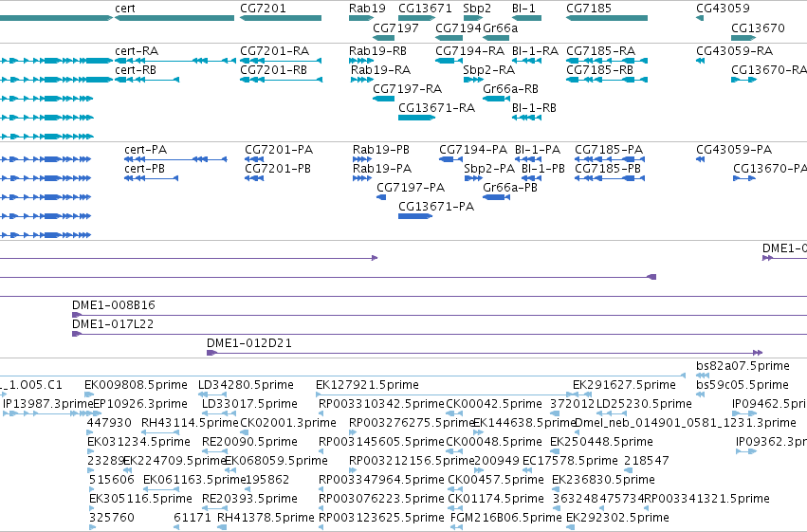Click transcript Sbp2-RA
The height and width of the screenshot is (532, 807).
(x=489, y=70)
